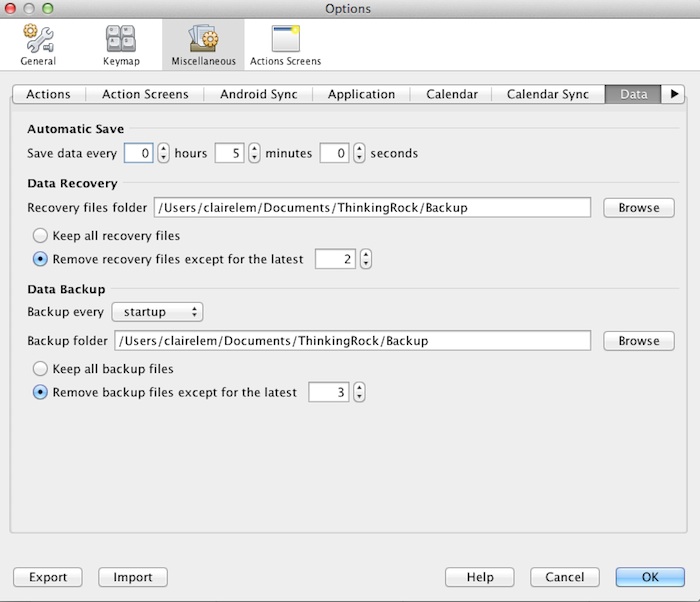The height and width of the screenshot is (602, 700).
Task: Select the Miscellaneous options icon
Action: [202, 45]
